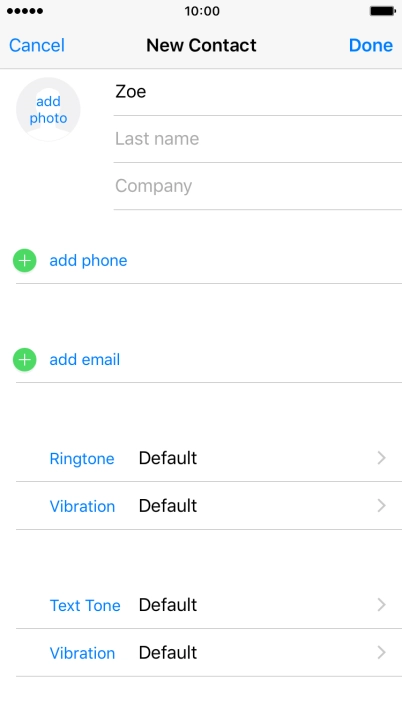
Task: Tap the green plus icon beside add email
Action: pyautogui.click(x=25, y=360)
